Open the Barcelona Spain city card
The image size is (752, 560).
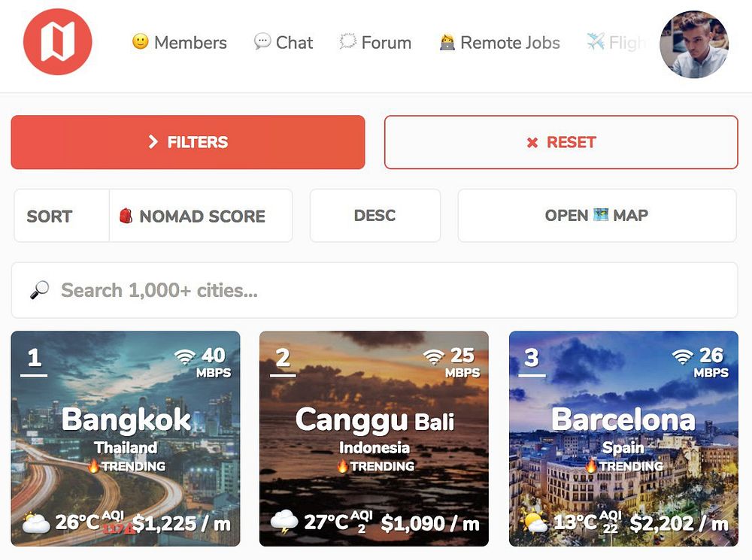(x=623, y=438)
